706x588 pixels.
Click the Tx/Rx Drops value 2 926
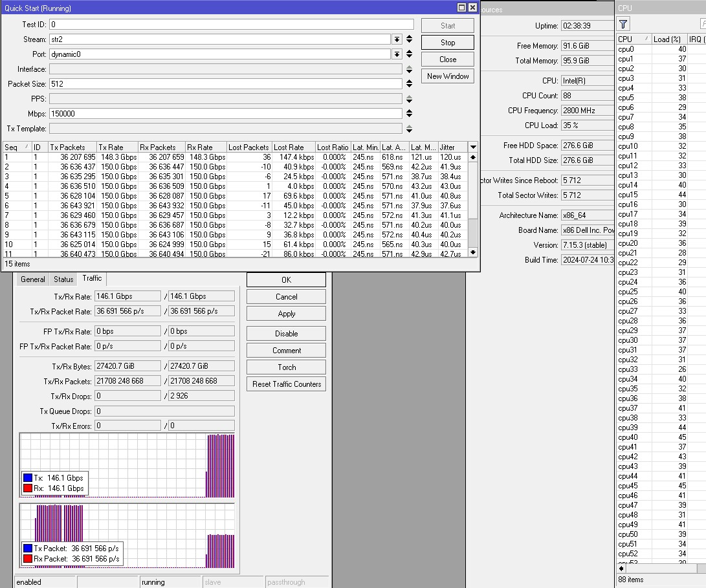[x=201, y=396]
